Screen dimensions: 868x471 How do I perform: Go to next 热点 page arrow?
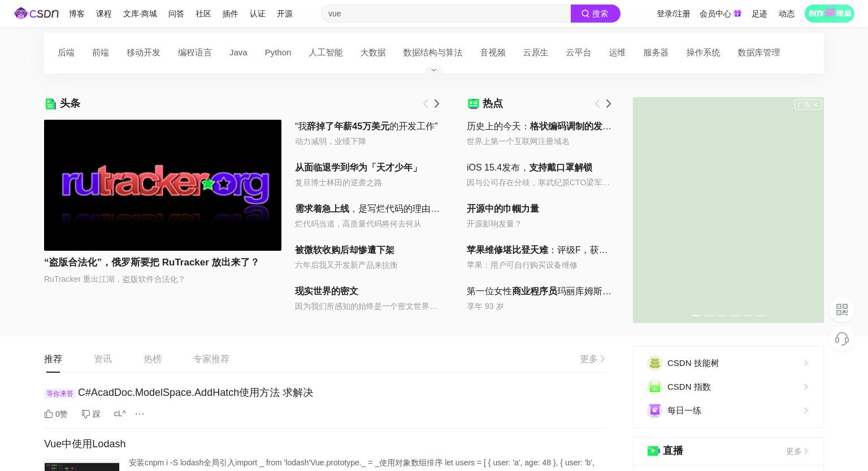(x=608, y=103)
